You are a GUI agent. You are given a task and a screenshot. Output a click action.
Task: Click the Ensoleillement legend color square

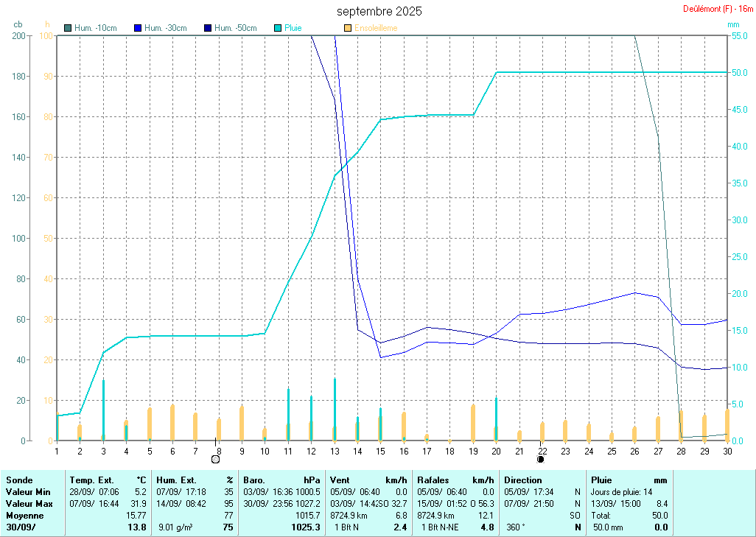[x=348, y=28]
